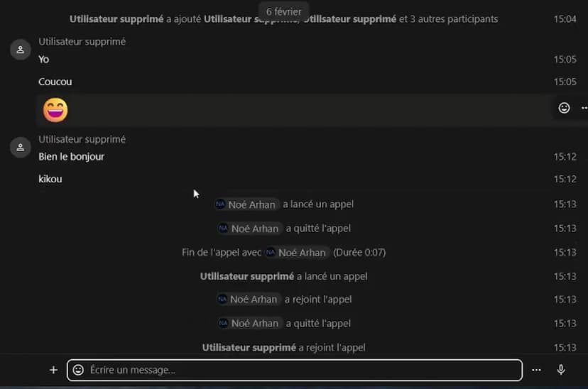Open more options for the laughing emoji message
Image resolution: width=588 pixels, height=389 pixels.
[x=584, y=108]
